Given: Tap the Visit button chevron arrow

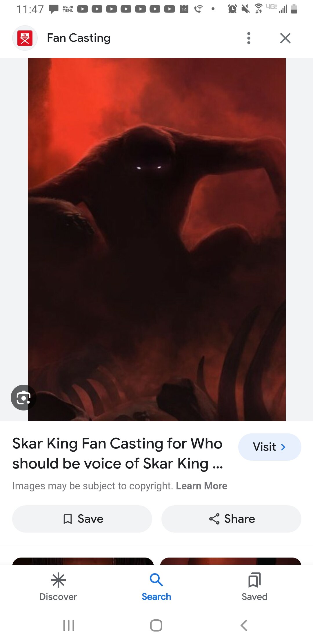Looking at the screenshot, I should click(x=283, y=447).
